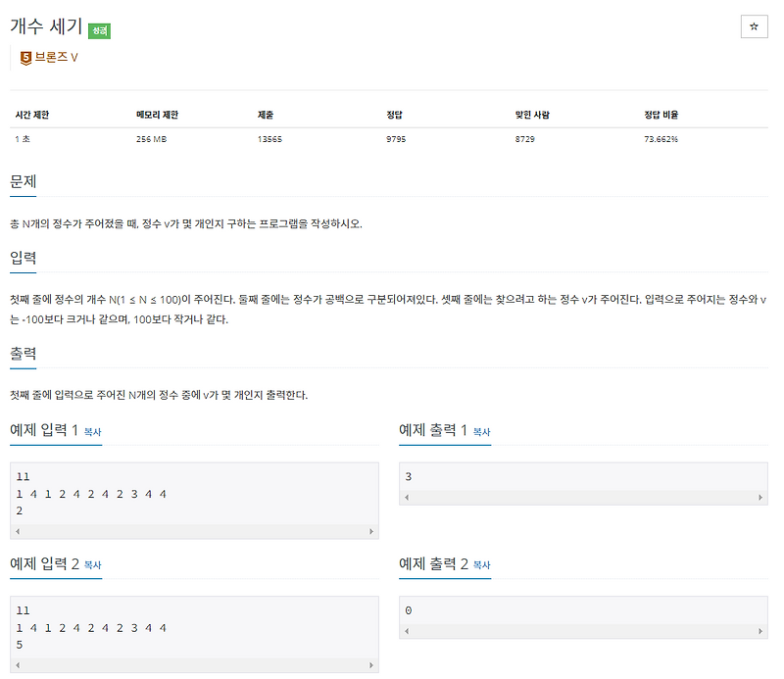Click the star bookmark icon
Image resolution: width=784 pixels, height=679 pixels.
(755, 26)
